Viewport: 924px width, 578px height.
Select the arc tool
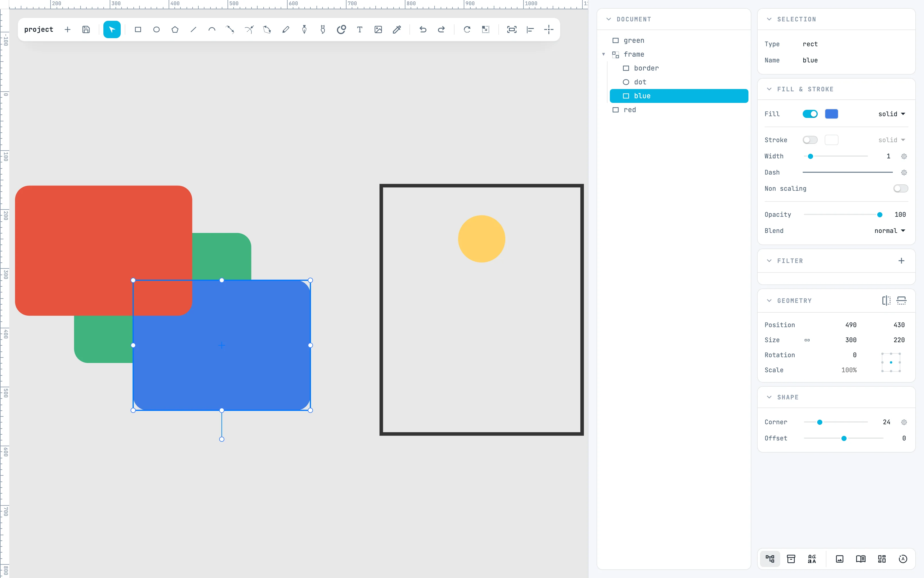click(x=212, y=29)
